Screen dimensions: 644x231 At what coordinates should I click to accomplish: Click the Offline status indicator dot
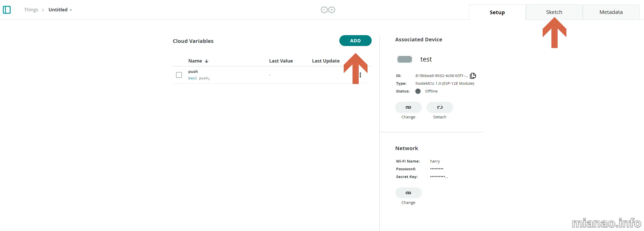418,91
